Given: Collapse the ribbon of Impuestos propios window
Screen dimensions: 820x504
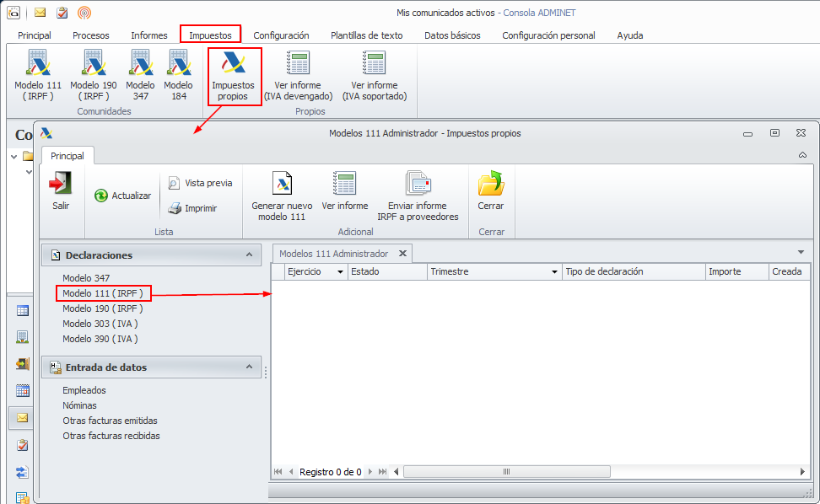Looking at the screenshot, I should tap(803, 155).
